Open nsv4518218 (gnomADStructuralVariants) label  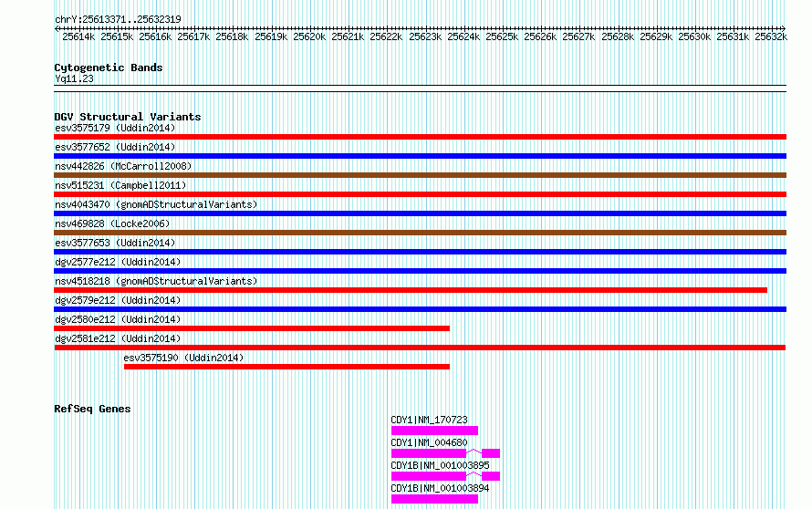tap(156, 281)
